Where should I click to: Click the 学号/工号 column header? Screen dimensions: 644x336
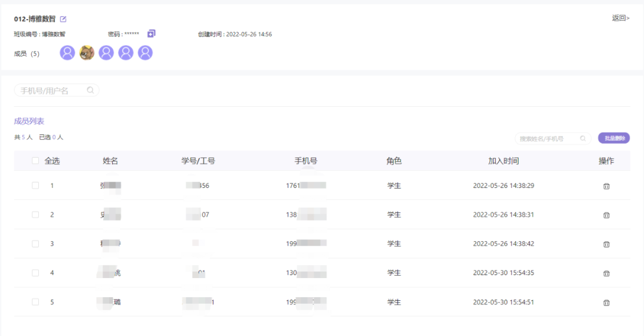click(x=199, y=161)
